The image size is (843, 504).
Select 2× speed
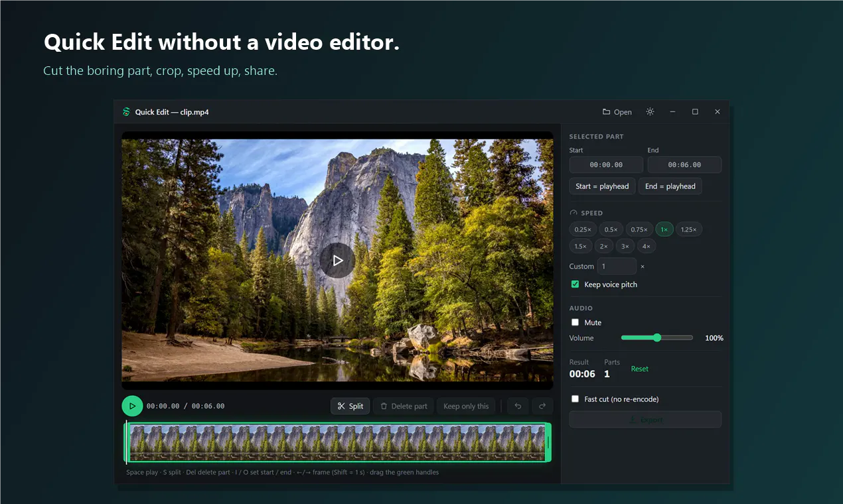click(603, 246)
